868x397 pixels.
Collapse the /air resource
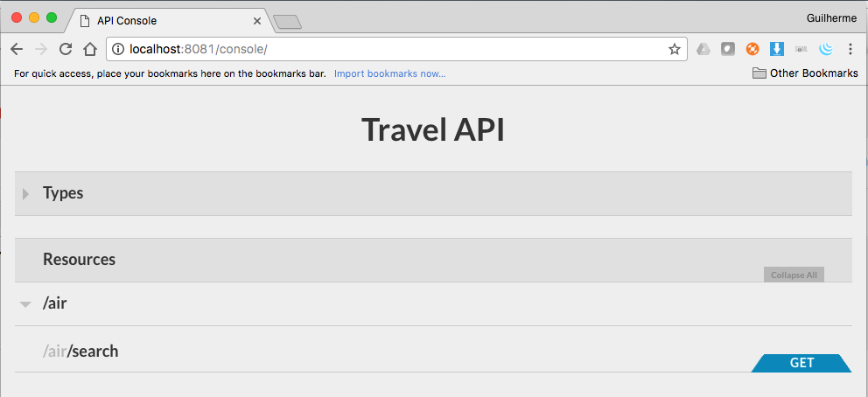pos(26,304)
